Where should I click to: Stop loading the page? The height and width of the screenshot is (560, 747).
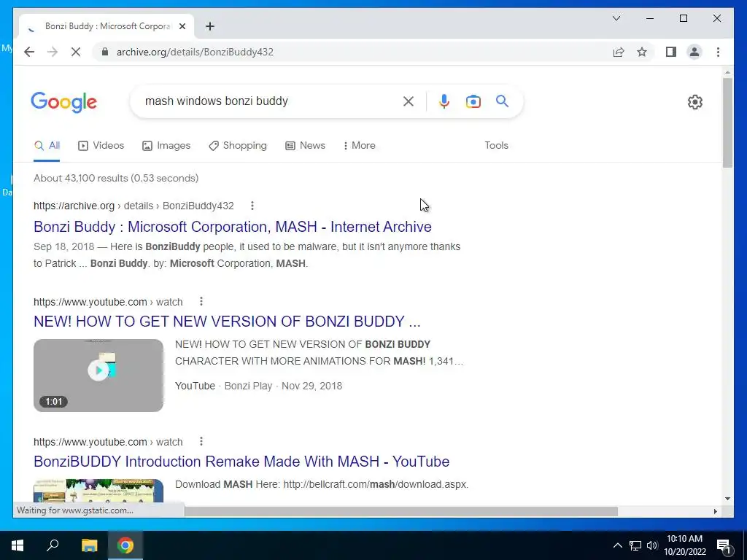(76, 52)
